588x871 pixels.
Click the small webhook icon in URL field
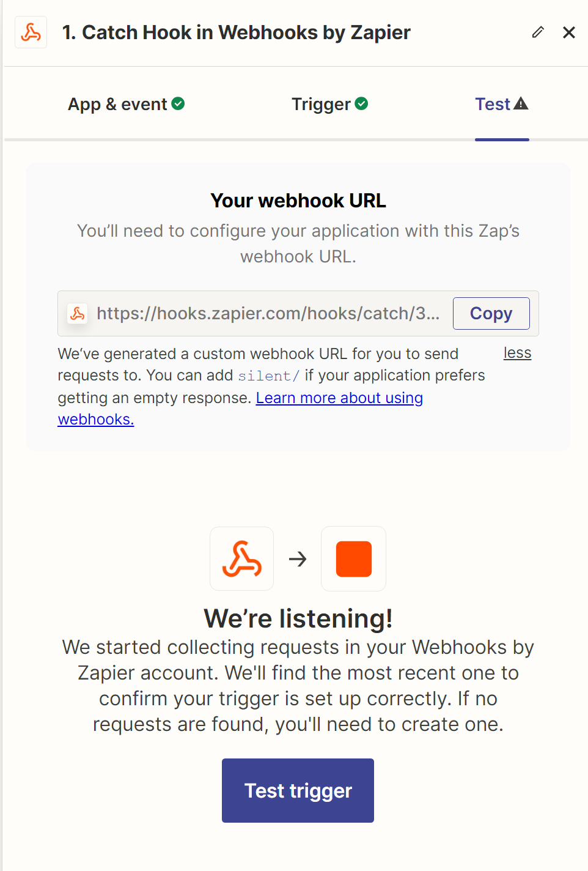(78, 314)
